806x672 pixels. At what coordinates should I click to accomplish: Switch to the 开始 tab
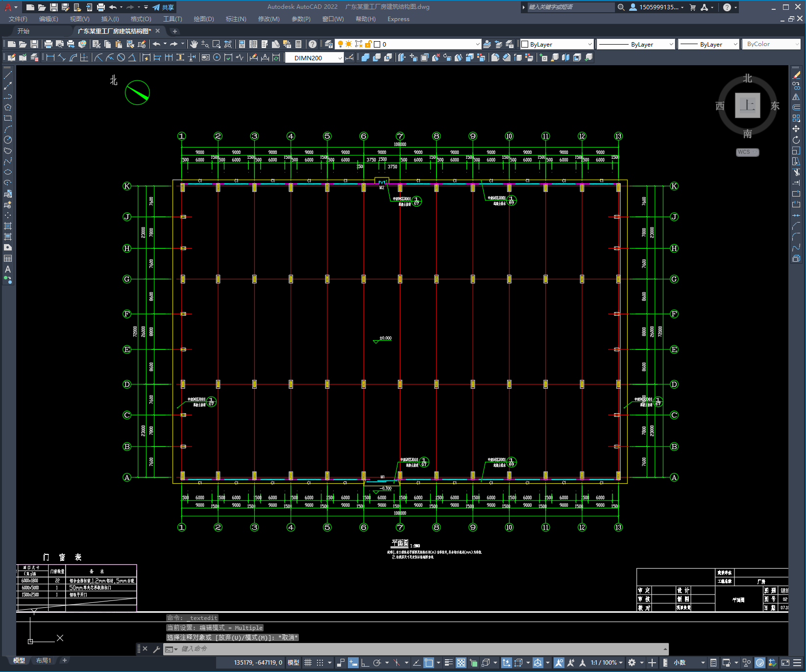(x=24, y=31)
